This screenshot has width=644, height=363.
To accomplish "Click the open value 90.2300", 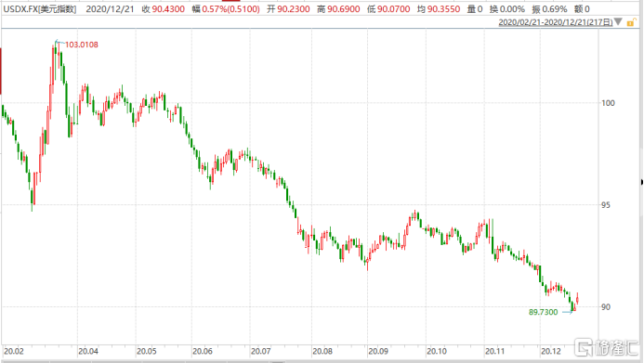I will point(294,9).
